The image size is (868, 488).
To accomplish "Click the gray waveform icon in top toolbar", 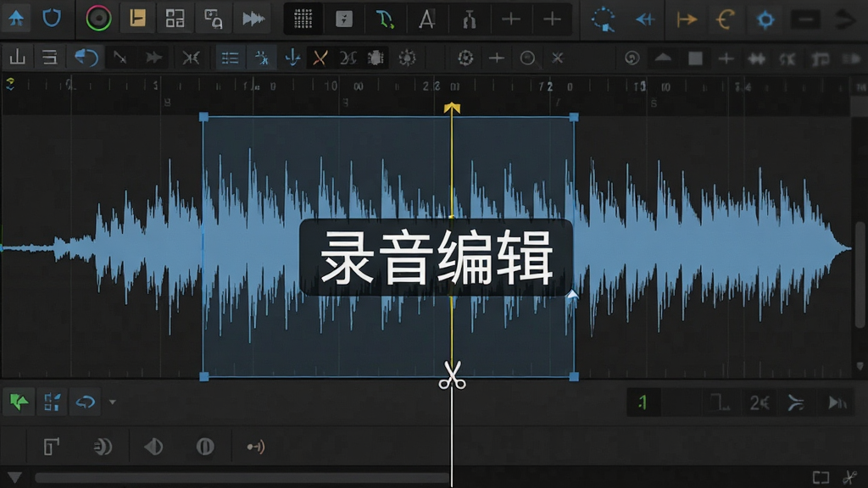I will tap(253, 19).
